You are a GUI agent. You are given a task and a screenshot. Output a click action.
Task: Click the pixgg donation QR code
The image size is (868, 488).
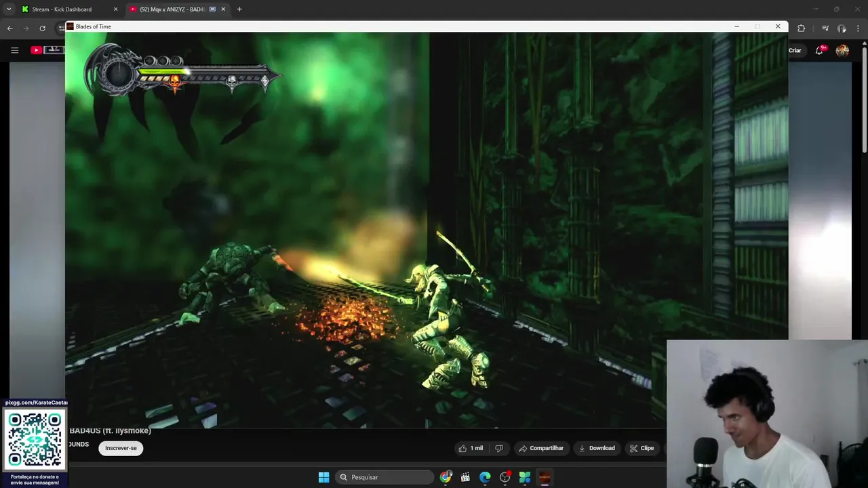tap(35, 439)
